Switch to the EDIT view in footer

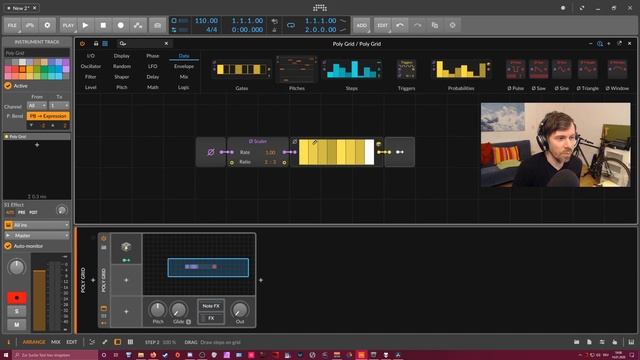tap(71, 342)
